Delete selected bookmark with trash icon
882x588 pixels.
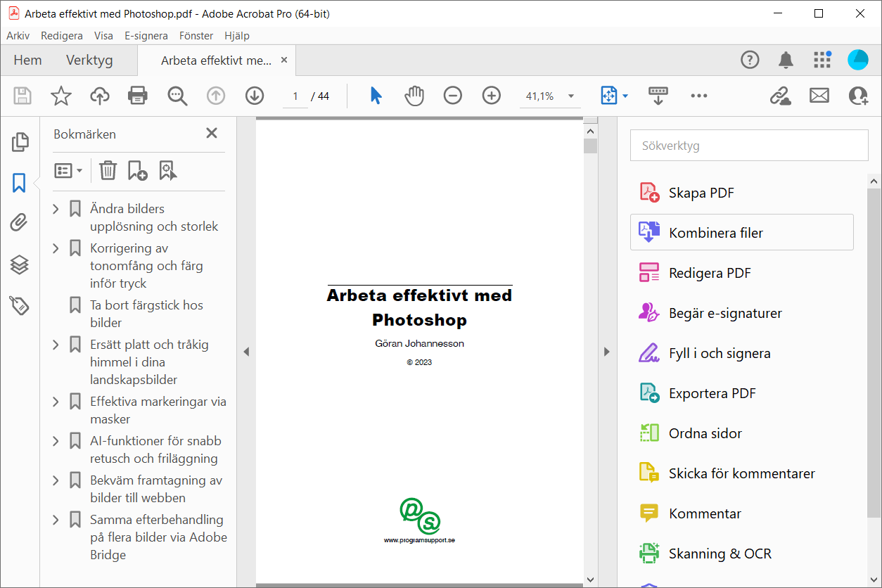[108, 170]
